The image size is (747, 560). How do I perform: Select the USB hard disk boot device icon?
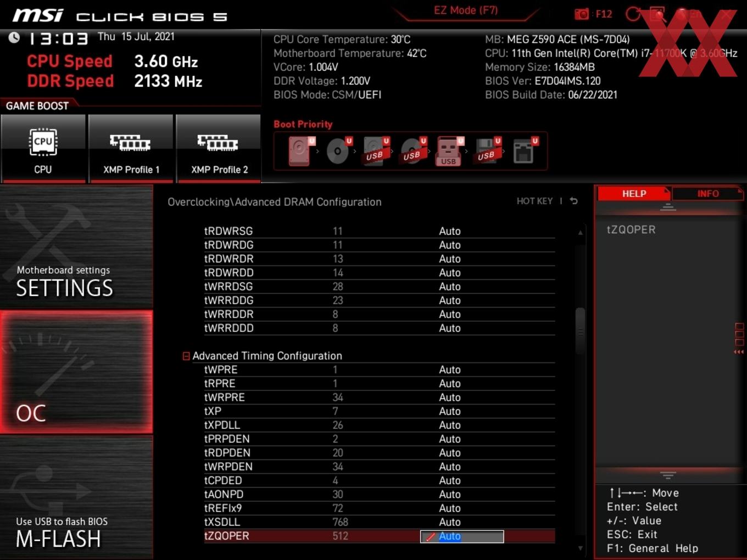(x=376, y=151)
